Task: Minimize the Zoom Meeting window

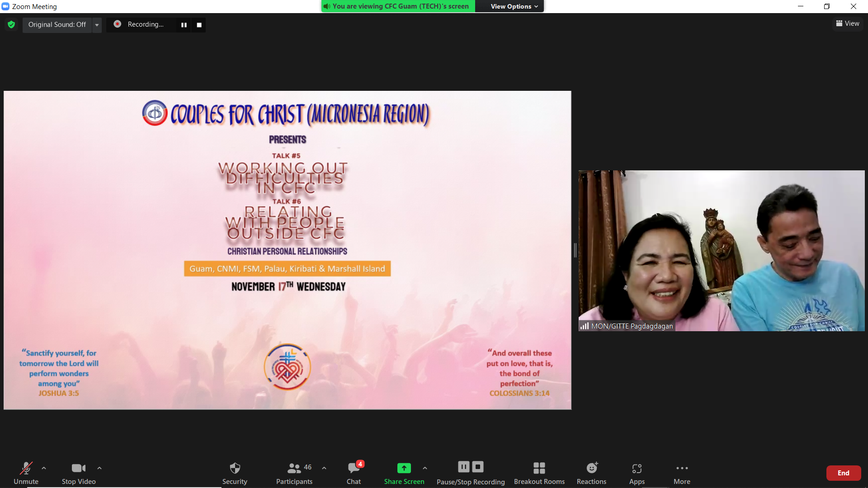Action: 801,6
